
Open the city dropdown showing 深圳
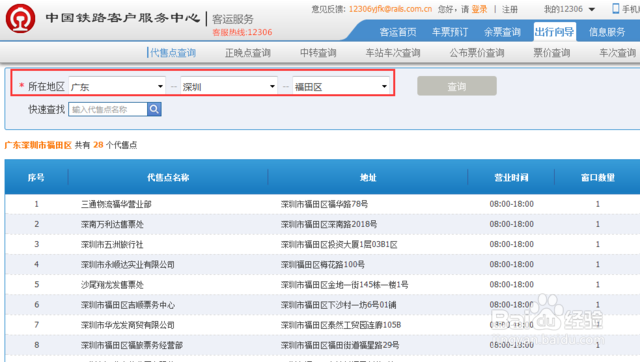coord(229,86)
